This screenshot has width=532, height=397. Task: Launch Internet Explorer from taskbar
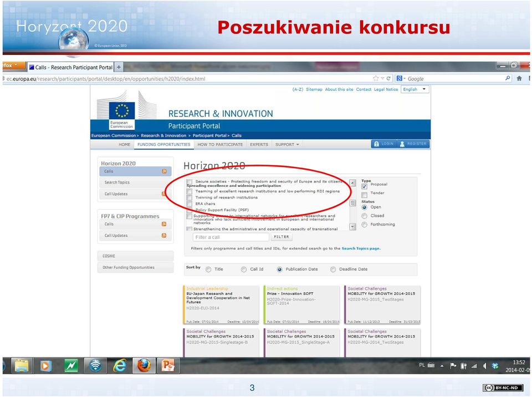tap(120, 366)
